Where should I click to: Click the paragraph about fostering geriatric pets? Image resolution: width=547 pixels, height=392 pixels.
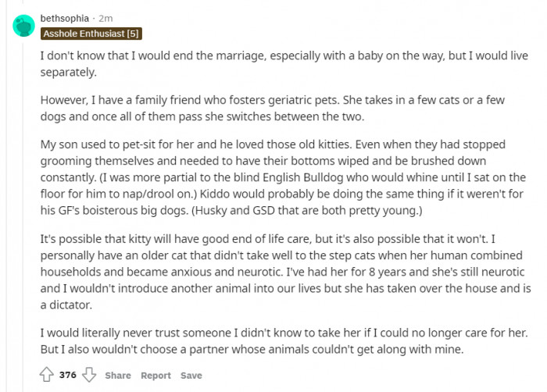(x=273, y=108)
